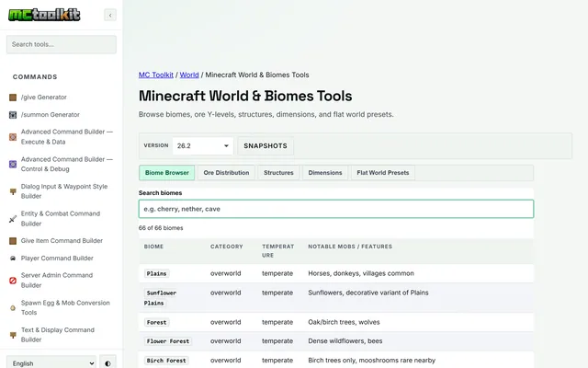The width and height of the screenshot is (588, 368).
Task: Click the Sunflower Plains biome tag
Action: tap(161, 298)
